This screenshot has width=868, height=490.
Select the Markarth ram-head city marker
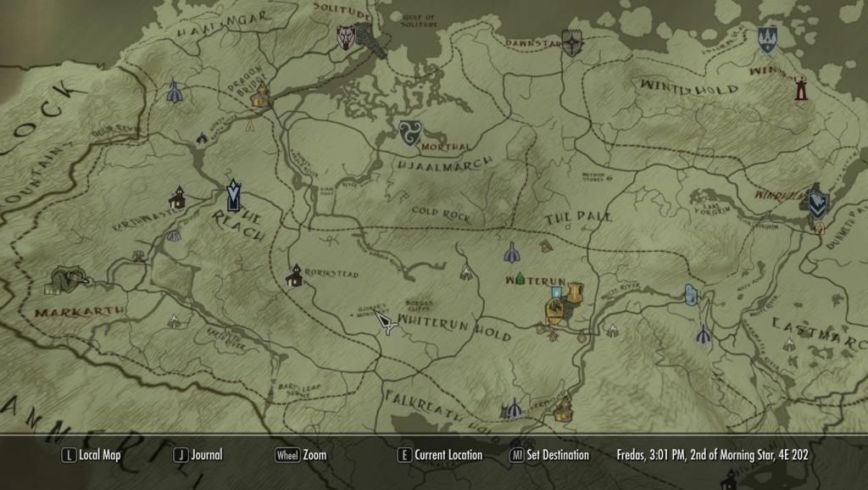(x=68, y=278)
